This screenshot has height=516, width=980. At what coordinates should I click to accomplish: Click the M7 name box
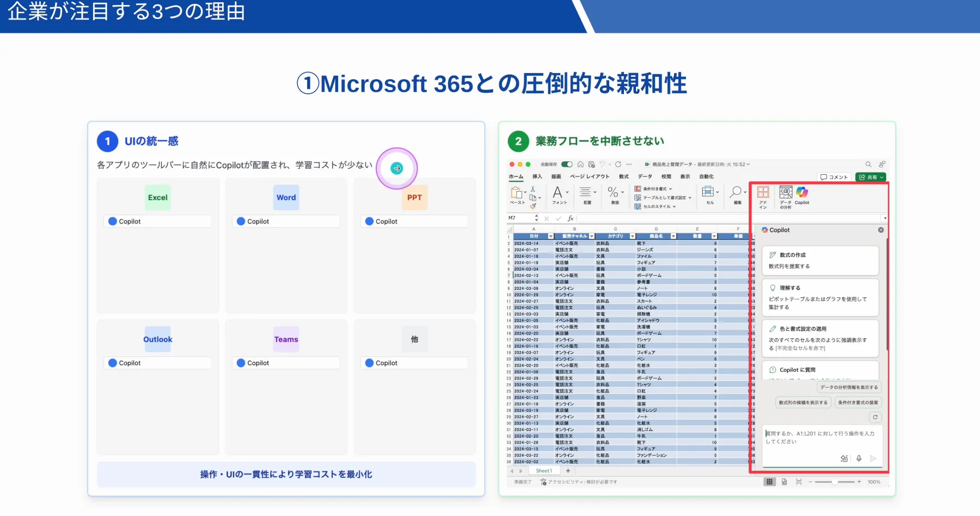[x=522, y=218]
